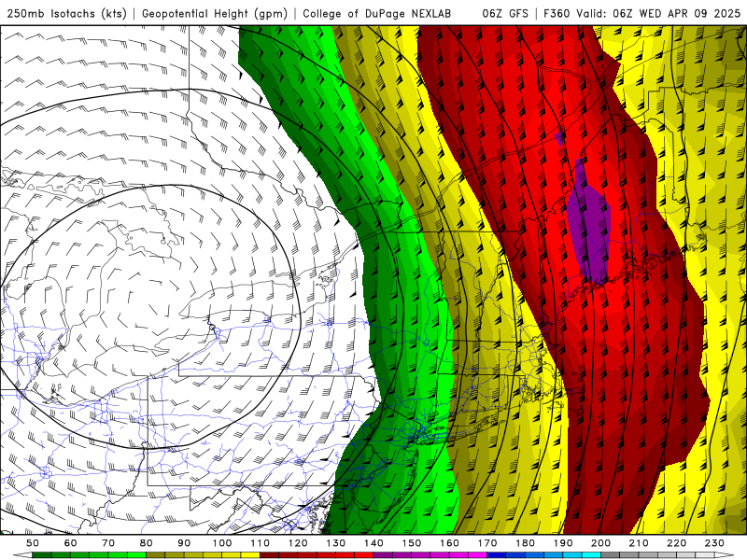Viewport: 747px width, 560px height.
Task: Click the 170 value on the color scale
Action: [x=487, y=543]
